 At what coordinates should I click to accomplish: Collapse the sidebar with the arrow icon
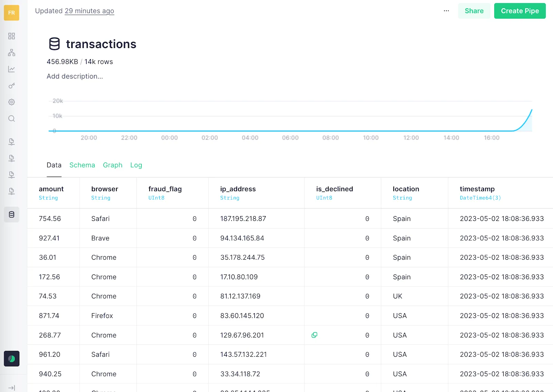click(11, 387)
